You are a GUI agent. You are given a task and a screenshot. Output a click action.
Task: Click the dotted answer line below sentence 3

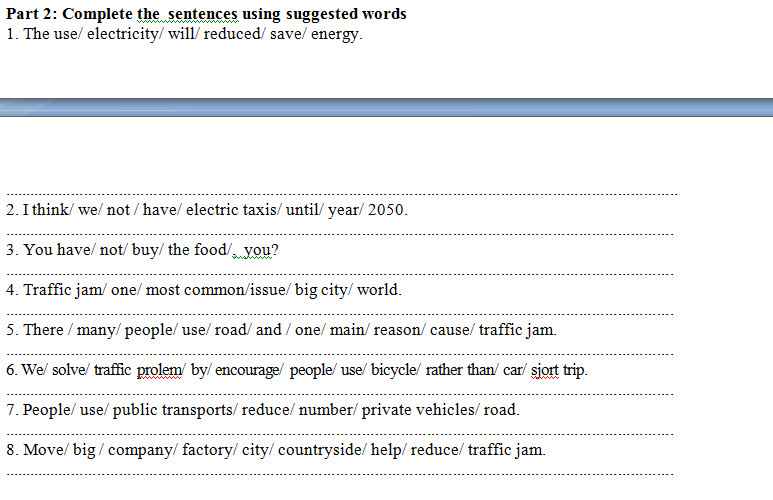tap(342, 273)
